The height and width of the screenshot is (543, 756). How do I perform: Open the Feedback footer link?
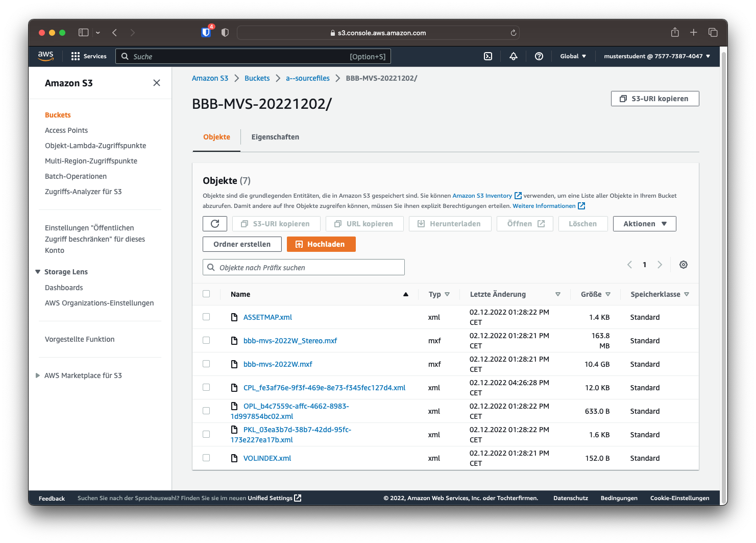[x=52, y=498]
